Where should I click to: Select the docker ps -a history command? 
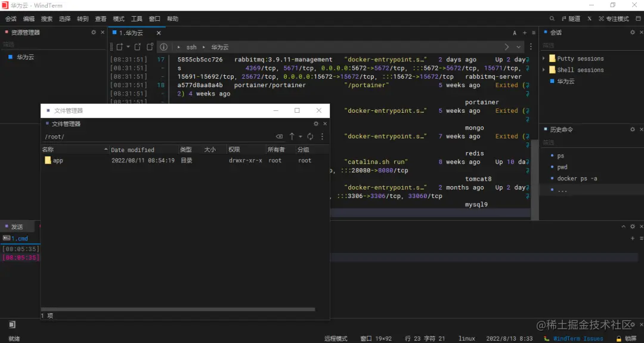pyautogui.click(x=577, y=178)
